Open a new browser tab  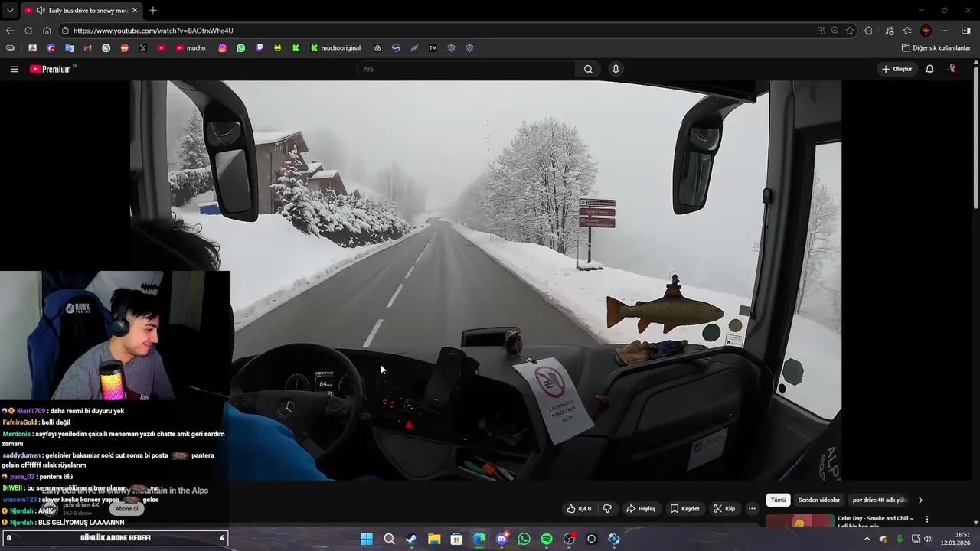153,11
